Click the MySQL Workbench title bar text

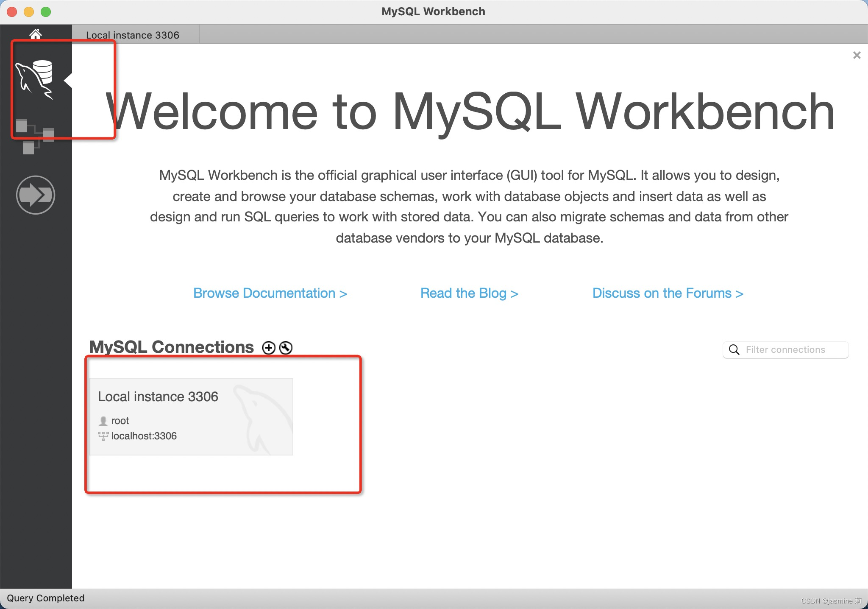[x=433, y=11]
